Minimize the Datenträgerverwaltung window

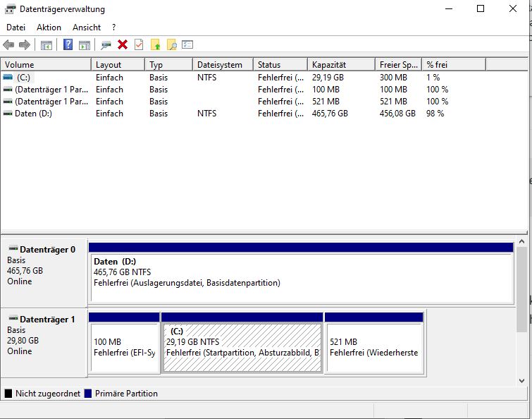[449, 9]
